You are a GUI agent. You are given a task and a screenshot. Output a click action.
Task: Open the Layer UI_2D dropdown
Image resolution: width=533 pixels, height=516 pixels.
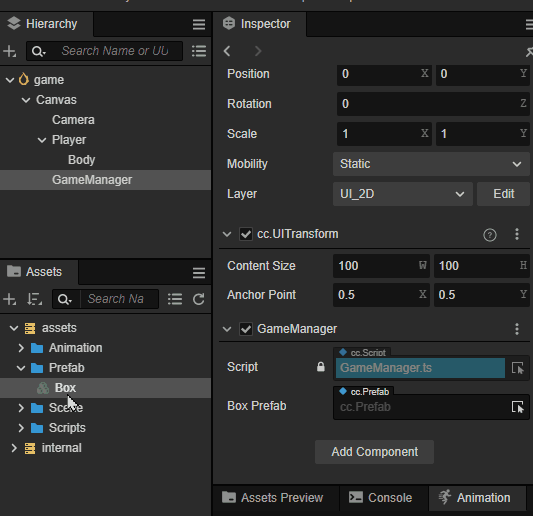point(402,194)
